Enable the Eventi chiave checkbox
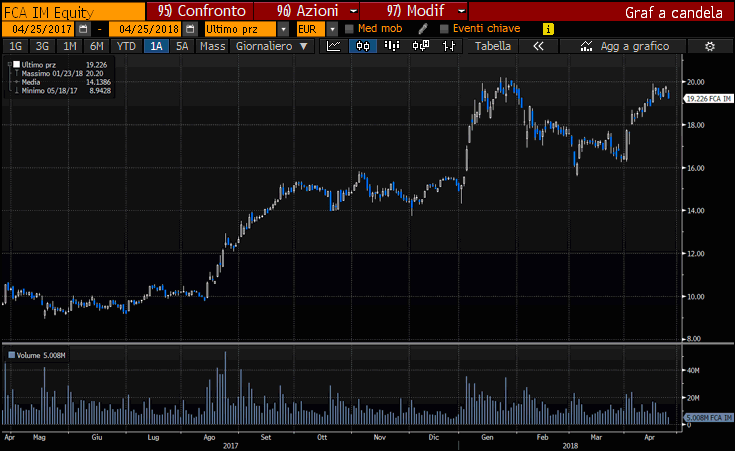735x451 pixels. [444, 29]
